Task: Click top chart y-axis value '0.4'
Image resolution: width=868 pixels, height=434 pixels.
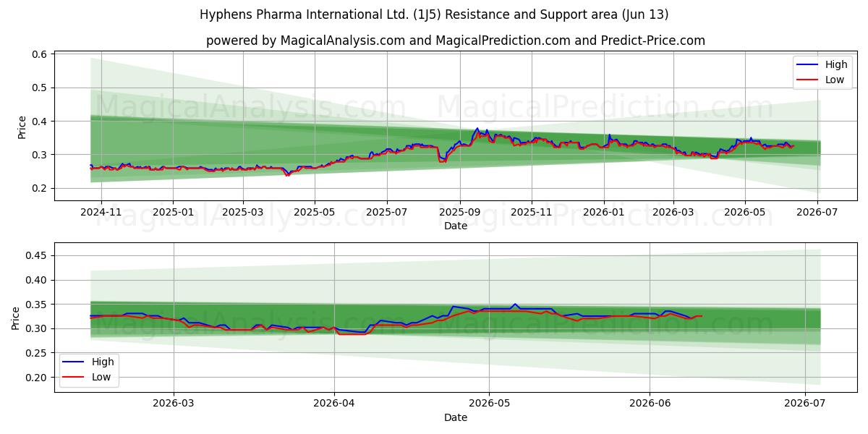Action: tap(40, 121)
